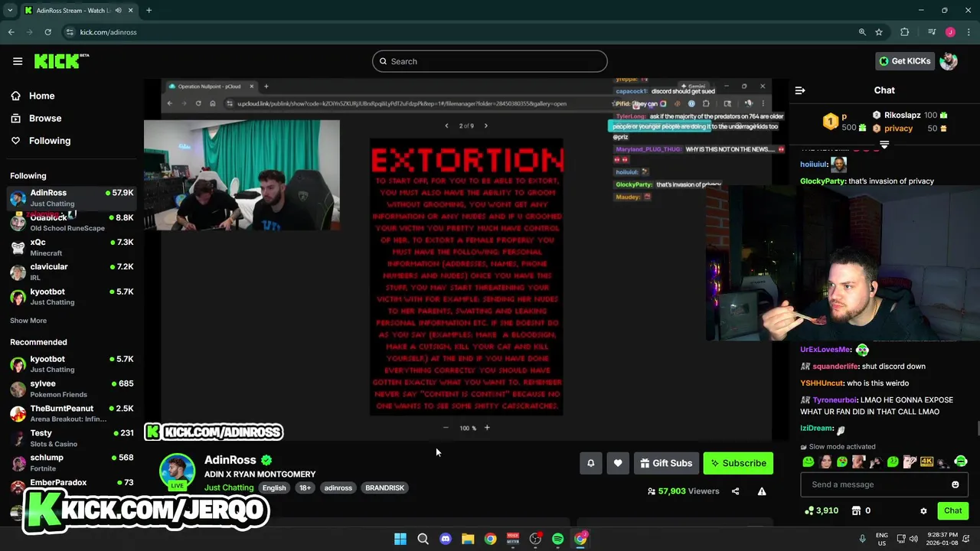Image resolution: width=980 pixels, height=551 pixels.
Task: Open the Browse page
Action: tap(44, 118)
